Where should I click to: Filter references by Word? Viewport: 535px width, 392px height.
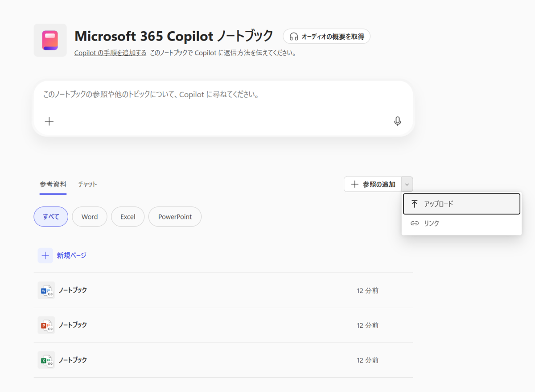click(x=90, y=217)
